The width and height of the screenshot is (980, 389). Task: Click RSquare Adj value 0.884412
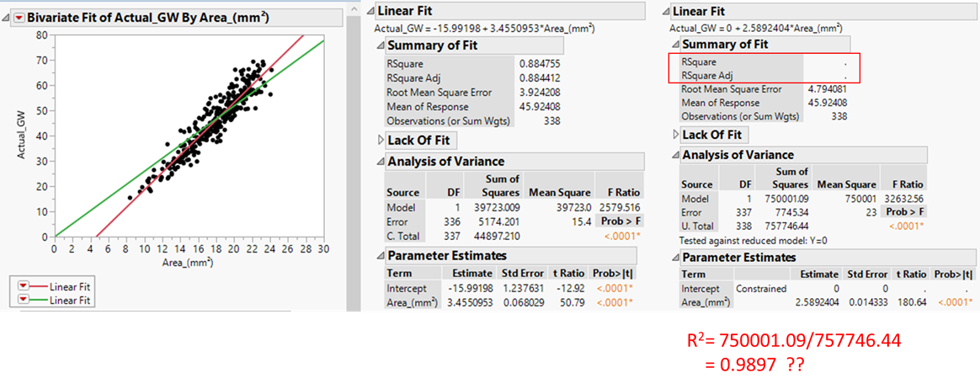pos(538,77)
